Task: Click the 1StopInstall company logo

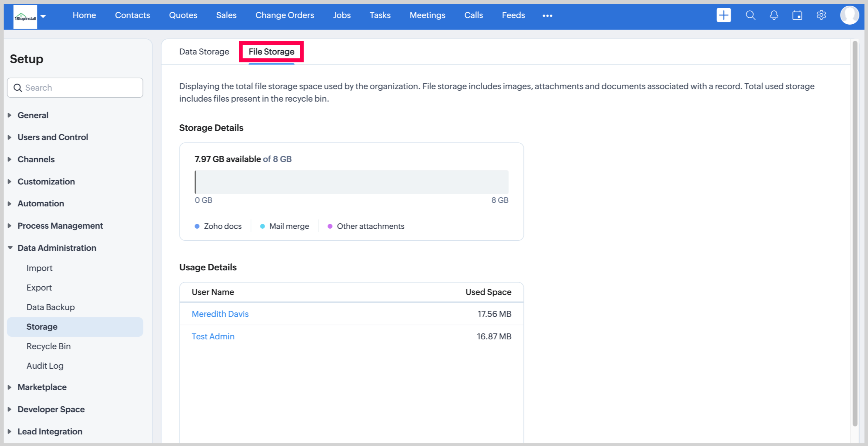Action: (25, 17)
